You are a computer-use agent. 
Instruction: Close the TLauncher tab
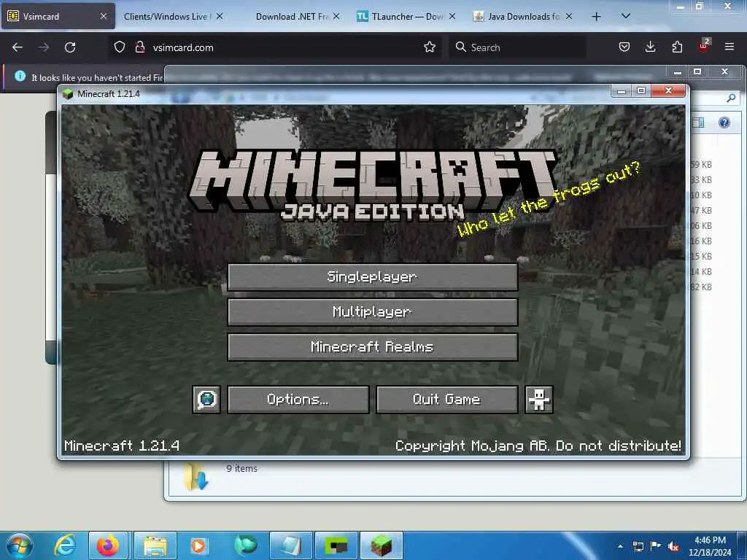pyautogui.click(x=452, y=16)
